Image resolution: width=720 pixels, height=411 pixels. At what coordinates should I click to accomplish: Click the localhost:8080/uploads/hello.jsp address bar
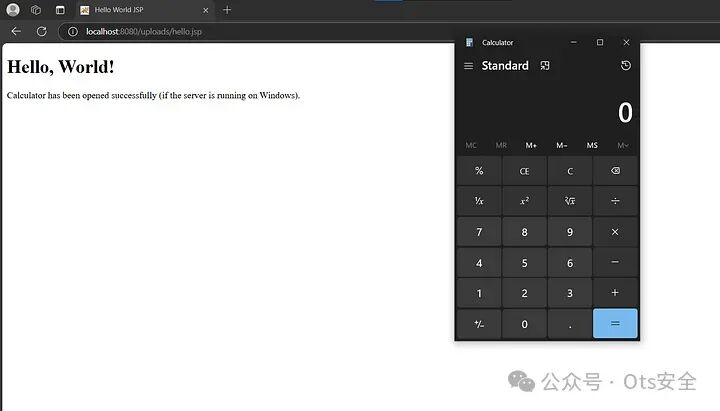pyautogui.click(x=144, y=31)
